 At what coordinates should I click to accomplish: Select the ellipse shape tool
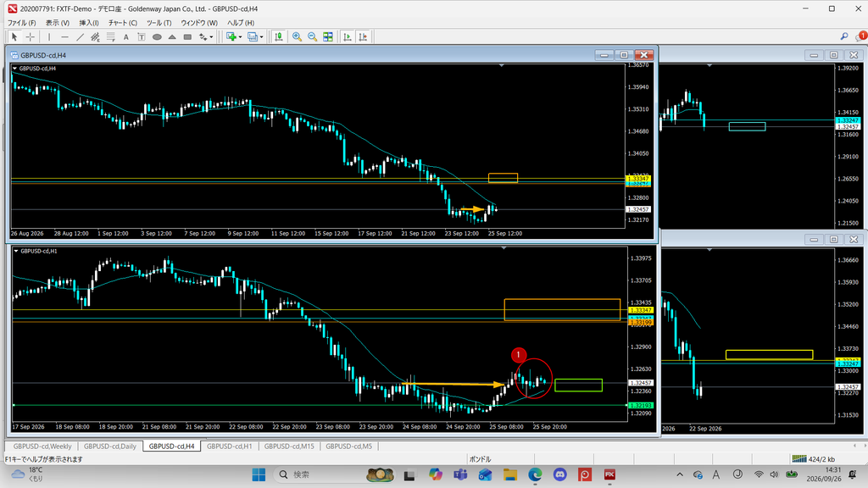(x=157, y=37)
